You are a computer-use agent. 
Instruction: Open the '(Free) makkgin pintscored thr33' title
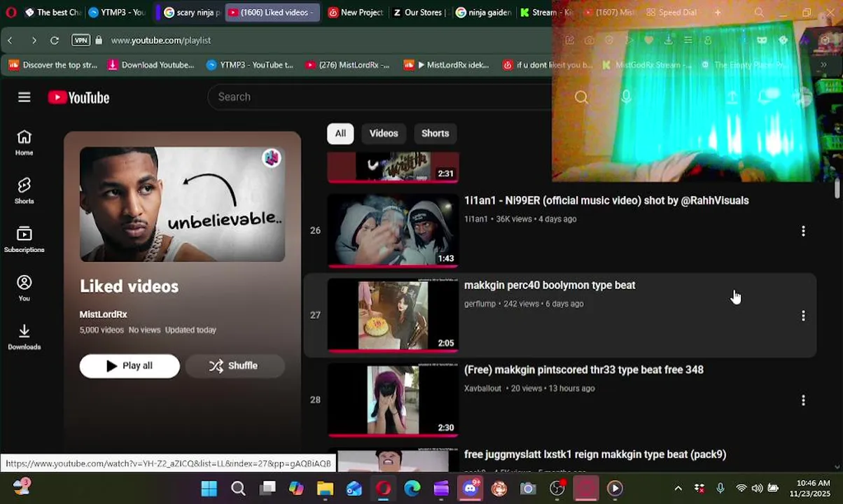tap(583, 370)
